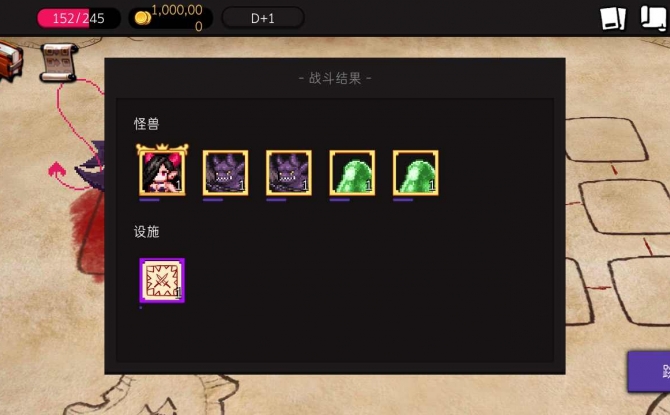Open the scroll log icon at top right
670x415 pixels.
coord(653,18)
